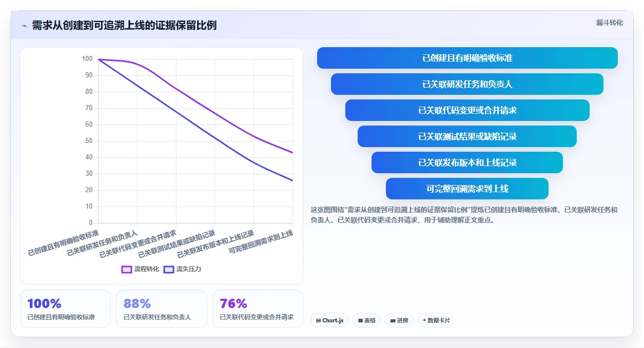This screenshot has height=348, width=644.
Task: Click the x-axis label 可完整回溯需求到上线
Action: tap(261, 242)
